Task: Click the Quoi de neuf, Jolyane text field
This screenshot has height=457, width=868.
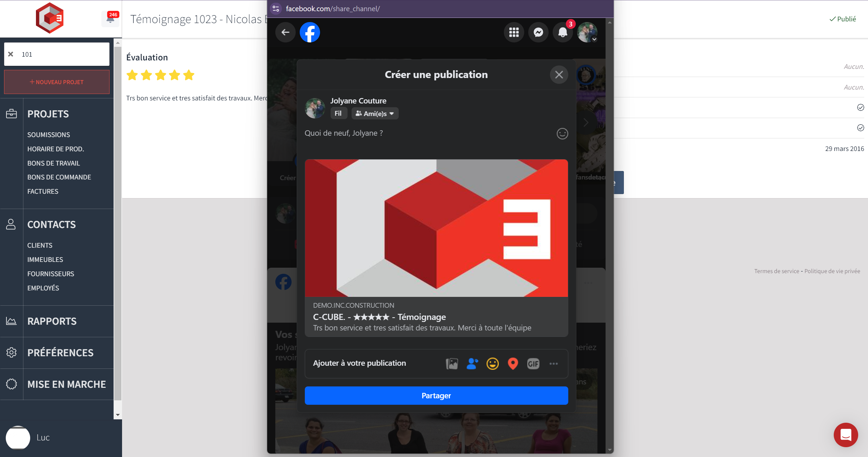Action: pyautogui.click(x=343, y=133)
